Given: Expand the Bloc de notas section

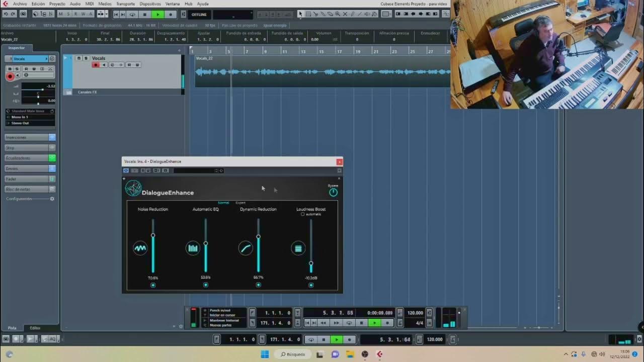Looking at the screenshot, I should click(x=30, y=189).
